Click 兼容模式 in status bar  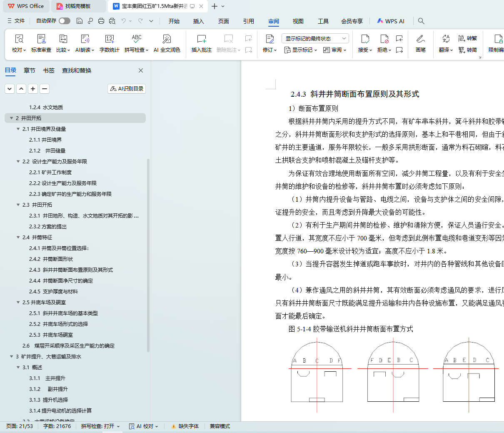(220, 426)
